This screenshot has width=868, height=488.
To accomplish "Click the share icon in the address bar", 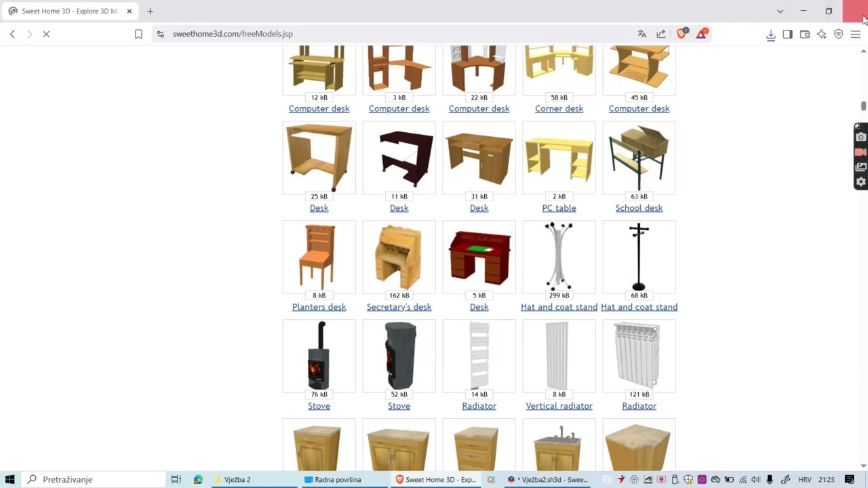I will click(661, 34).
